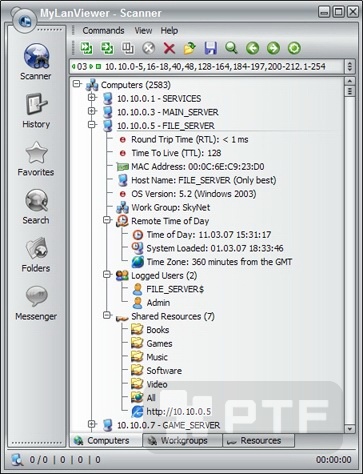Collapse the Shared Resources (7) node
363x474 pixels.
tap(107, 315)
